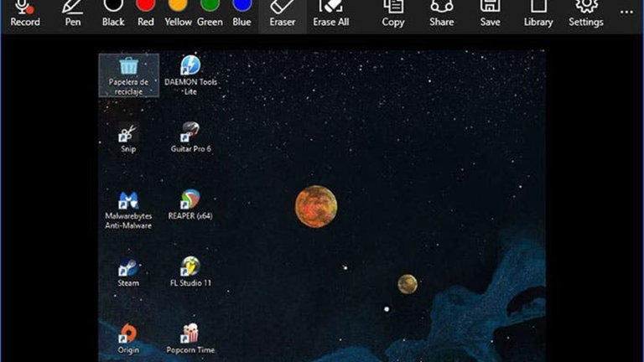Select the Papelera de reciclaje desktop icon

128,75
